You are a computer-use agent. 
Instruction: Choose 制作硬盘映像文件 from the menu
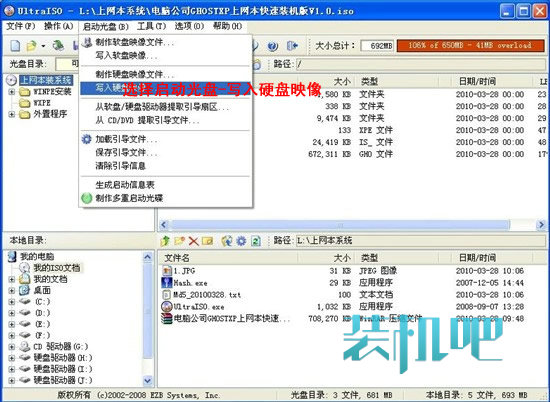[165, 74]
